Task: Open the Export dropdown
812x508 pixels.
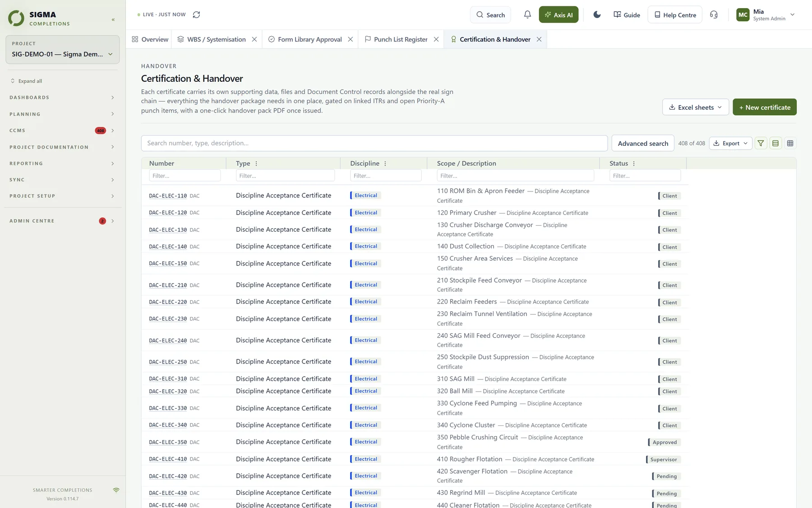Action: (731, 143)
